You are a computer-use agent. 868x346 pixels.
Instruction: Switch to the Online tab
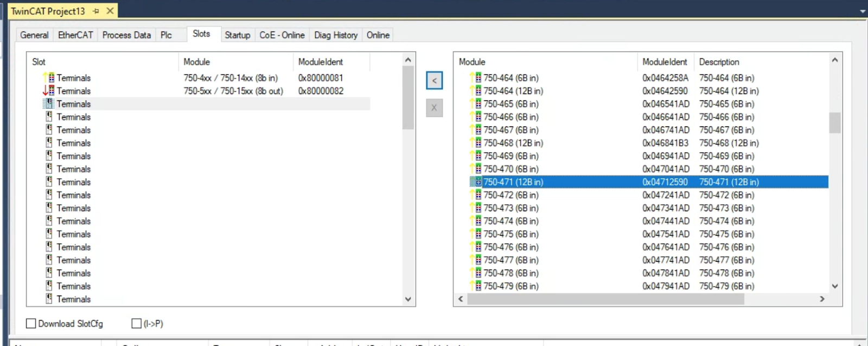(378, 35)
